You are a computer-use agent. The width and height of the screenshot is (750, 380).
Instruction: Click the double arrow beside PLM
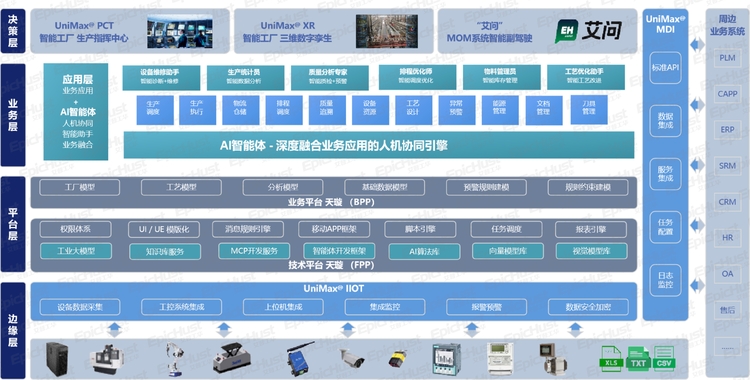(x=697, y=45)
